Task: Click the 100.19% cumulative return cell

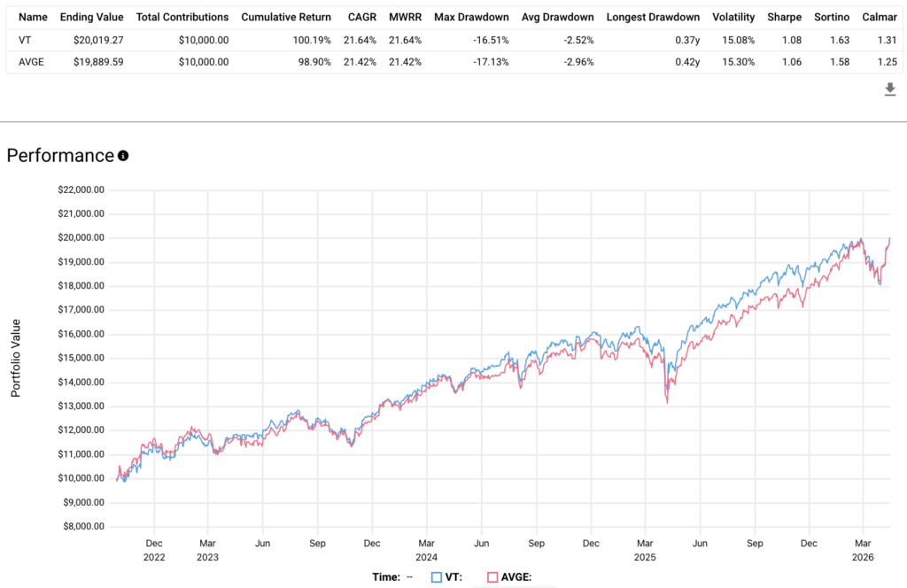Action: [312, 41]
